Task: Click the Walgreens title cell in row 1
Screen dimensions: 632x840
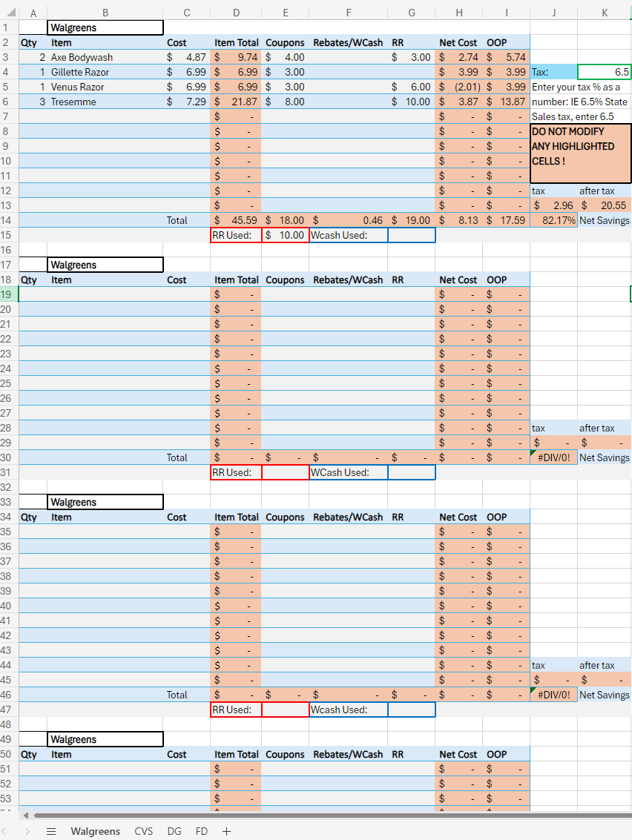Action: (x=105, y=28)
